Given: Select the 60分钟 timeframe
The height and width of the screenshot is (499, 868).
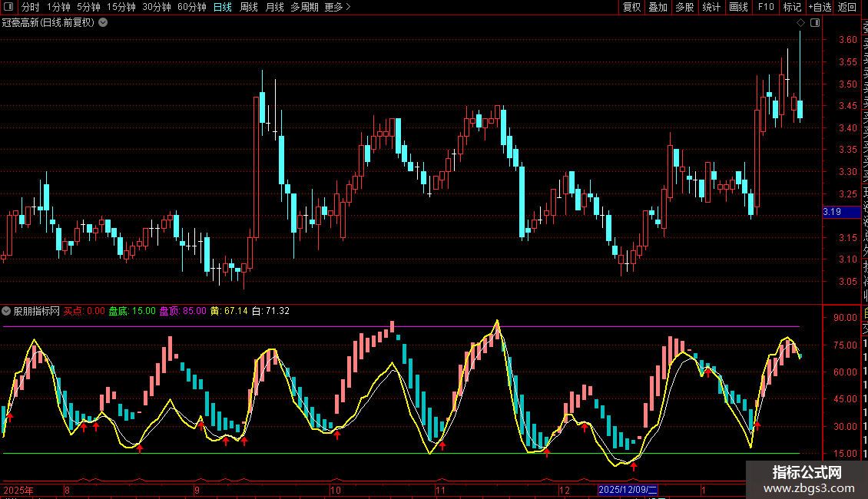Looking at the screenshot, I should click(191, 7).
